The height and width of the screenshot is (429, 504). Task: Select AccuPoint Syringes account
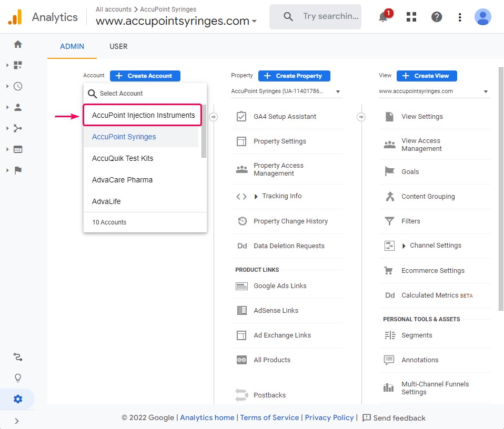(141, 137)
